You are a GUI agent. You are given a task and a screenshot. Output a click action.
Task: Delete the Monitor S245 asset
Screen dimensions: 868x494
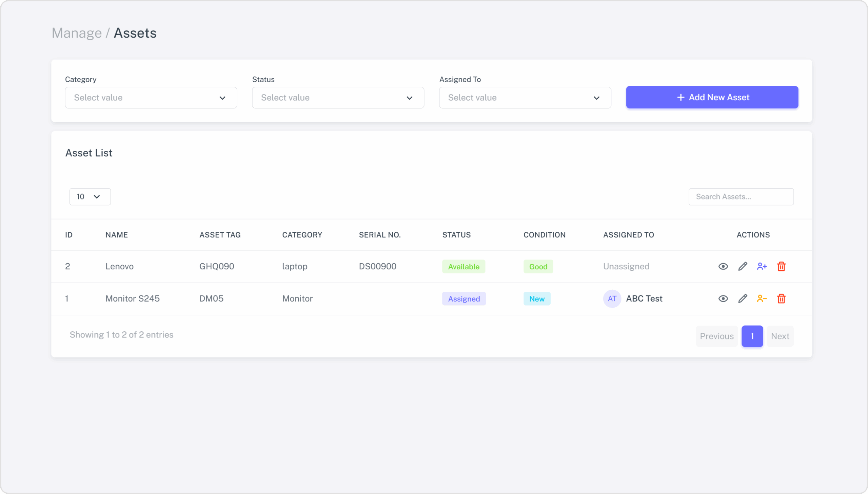click(x=781, y=299)
